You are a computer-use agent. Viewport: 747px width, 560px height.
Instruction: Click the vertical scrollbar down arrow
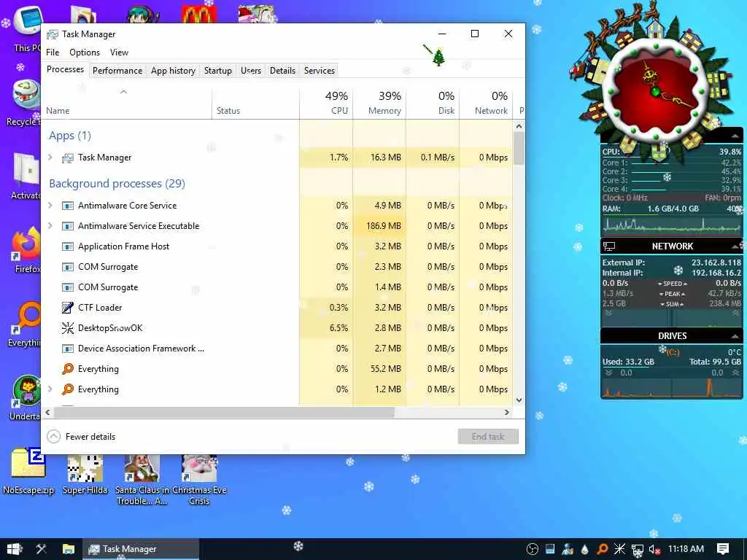(x=519, y=400)
